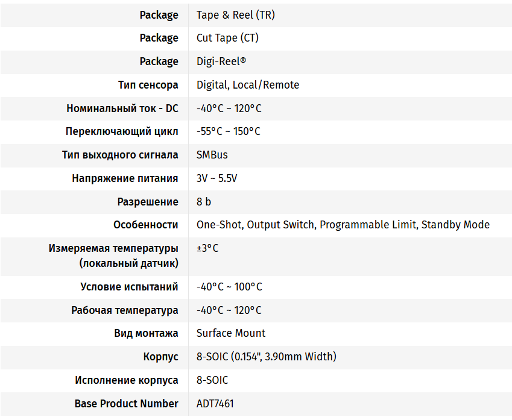Viewport: 512px width, 420px height.
Task: Click the "Тип сенсора" row label
Action: (x=148, y=85)
